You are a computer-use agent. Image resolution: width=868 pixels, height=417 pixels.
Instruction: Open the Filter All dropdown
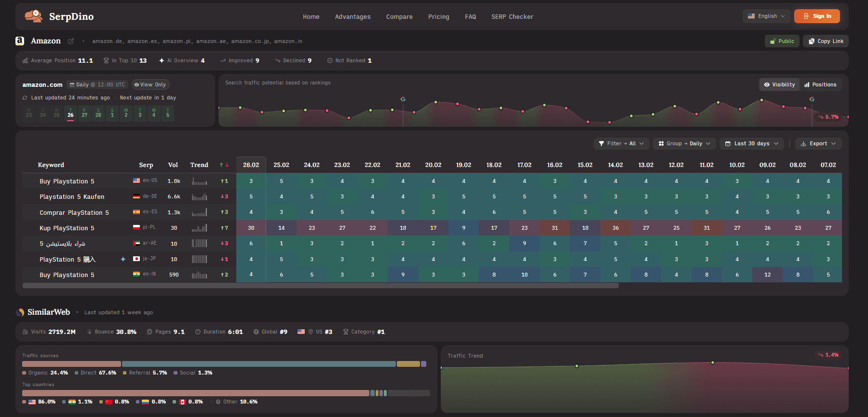[x=621, y=143]
